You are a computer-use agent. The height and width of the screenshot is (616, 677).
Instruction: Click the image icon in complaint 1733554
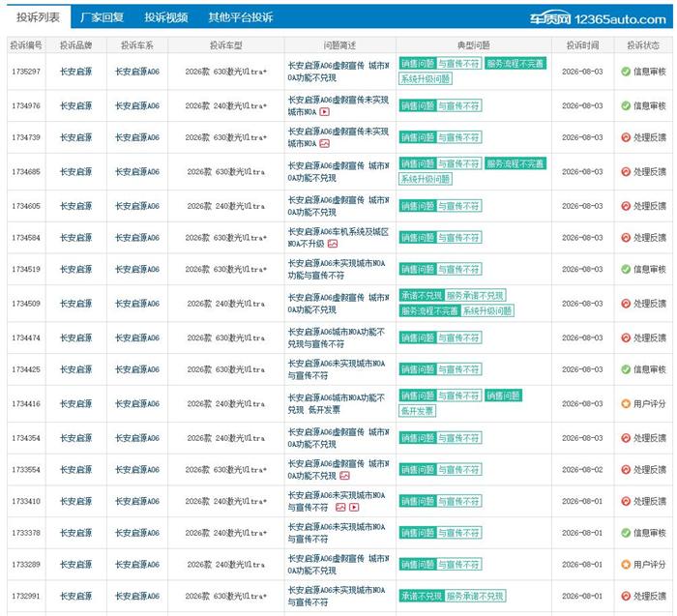tap(344, 476)
